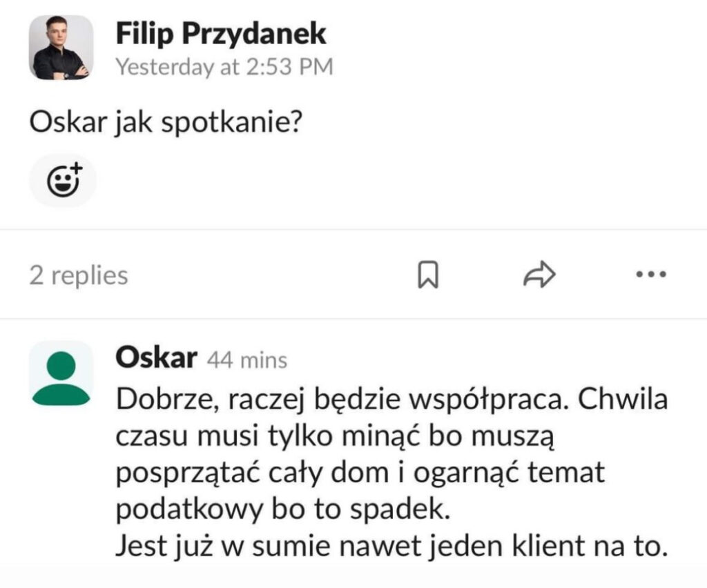
Task: Click the "Yesterday at 2:53 PM" timestamp
Action: tap(224, 67)
